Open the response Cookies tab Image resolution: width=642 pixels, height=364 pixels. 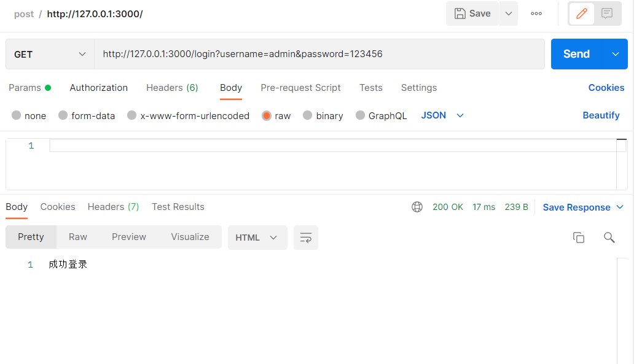tap(58, 207)
